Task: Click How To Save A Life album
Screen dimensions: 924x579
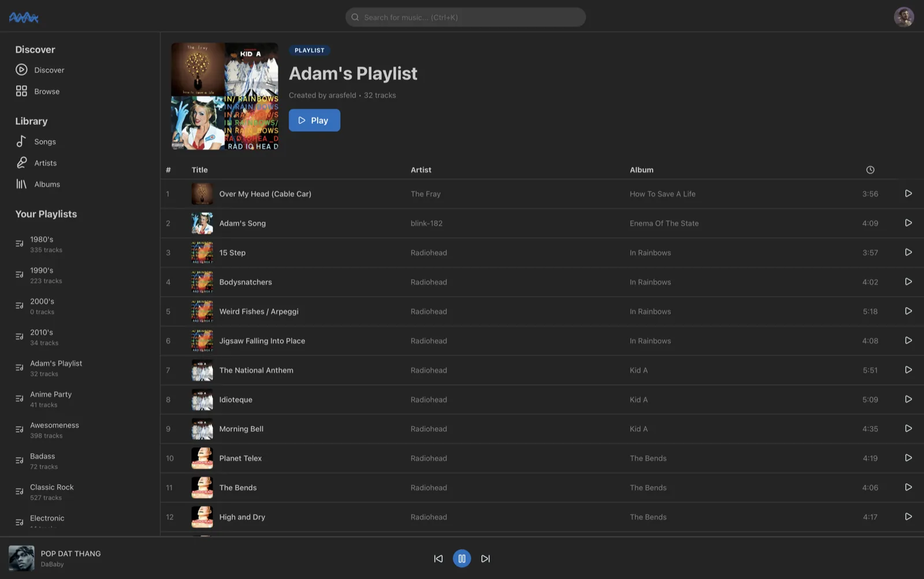Action: (662, 194)
